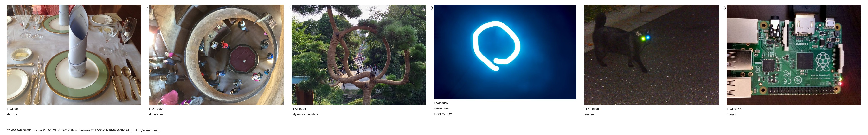868x135 pixels.
Task: Click the LEAF 0054 label
Action: coord(156,109)
